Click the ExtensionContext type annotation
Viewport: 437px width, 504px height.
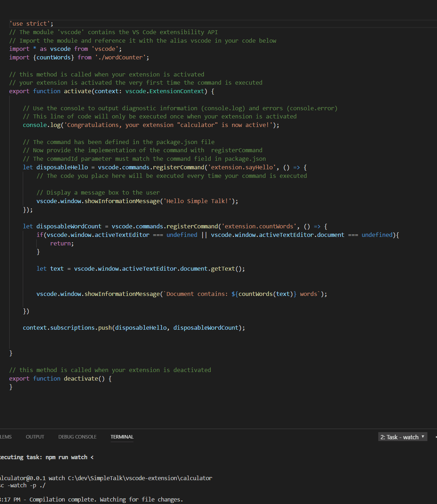(177, 91)
